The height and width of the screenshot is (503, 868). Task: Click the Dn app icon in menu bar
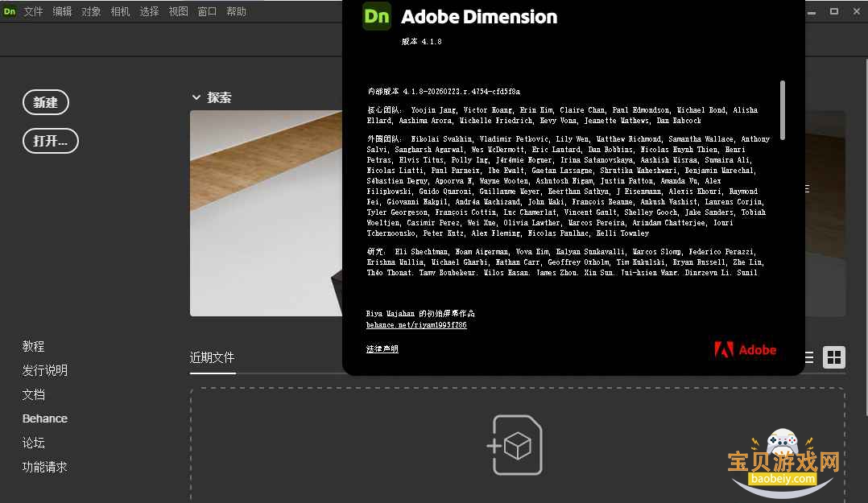pos(10,11)
